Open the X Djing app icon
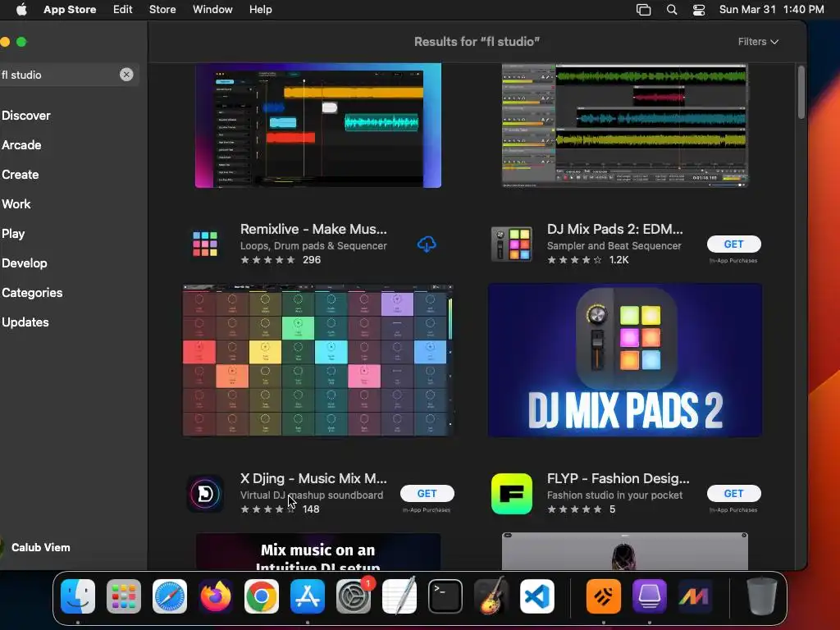This screenshot has height=630, width=840. [x=205, y=493]
